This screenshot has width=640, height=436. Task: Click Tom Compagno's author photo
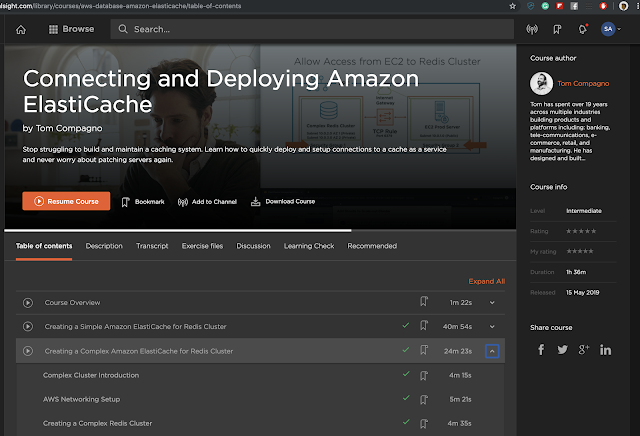point(541,83)
